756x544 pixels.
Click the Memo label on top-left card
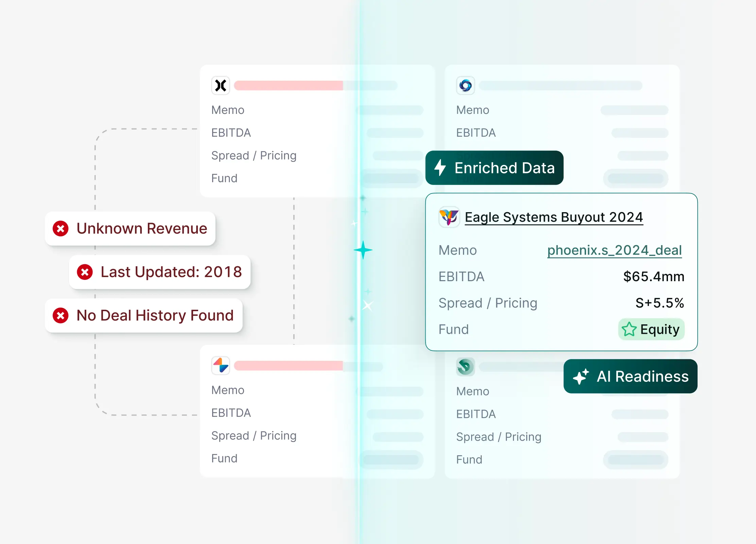click(x=228, y=110)
